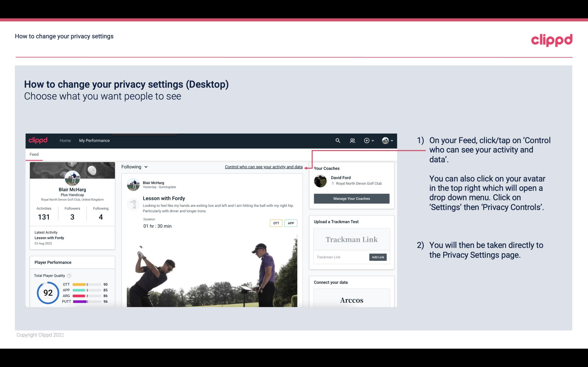Click the user avatar icon in top right
The image size is (588, 367).
385,141
